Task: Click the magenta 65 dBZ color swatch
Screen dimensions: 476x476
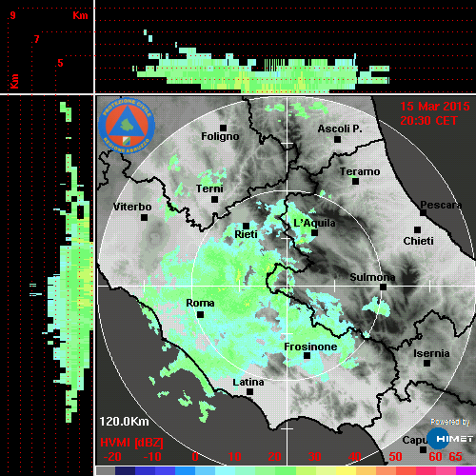Action: click(x=466, y=470)
